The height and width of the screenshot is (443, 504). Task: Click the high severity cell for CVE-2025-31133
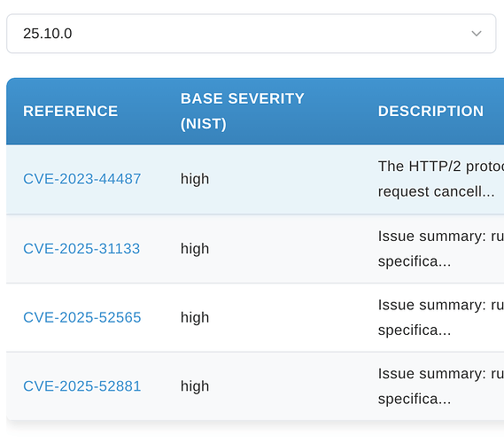[x=195, y=249]
